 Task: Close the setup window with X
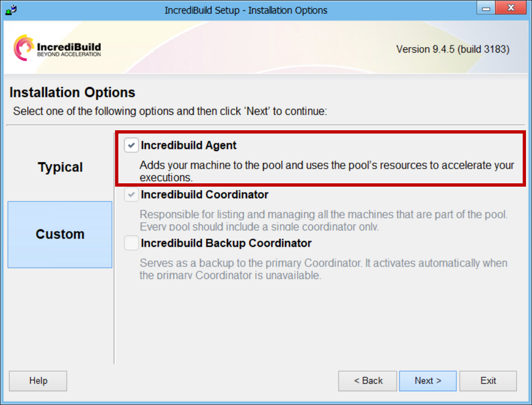(x=510, y=8)
